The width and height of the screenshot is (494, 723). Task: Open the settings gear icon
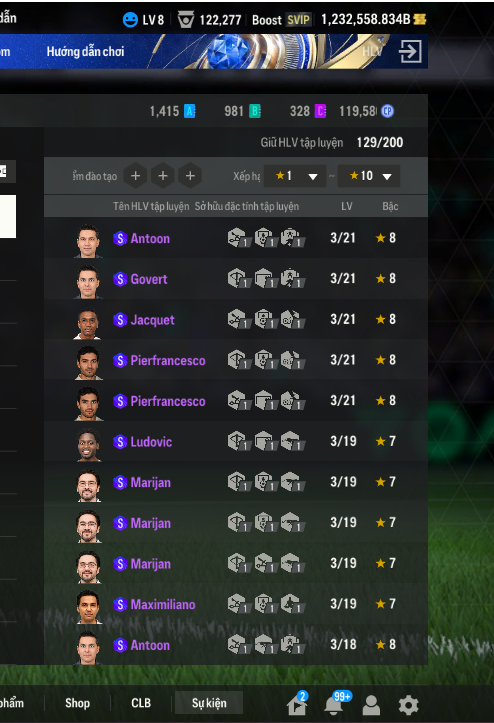(x=408, y=705)
